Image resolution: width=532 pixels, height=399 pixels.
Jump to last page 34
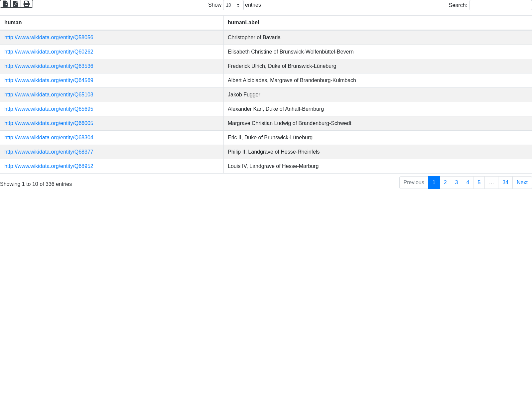coord(505,183)
